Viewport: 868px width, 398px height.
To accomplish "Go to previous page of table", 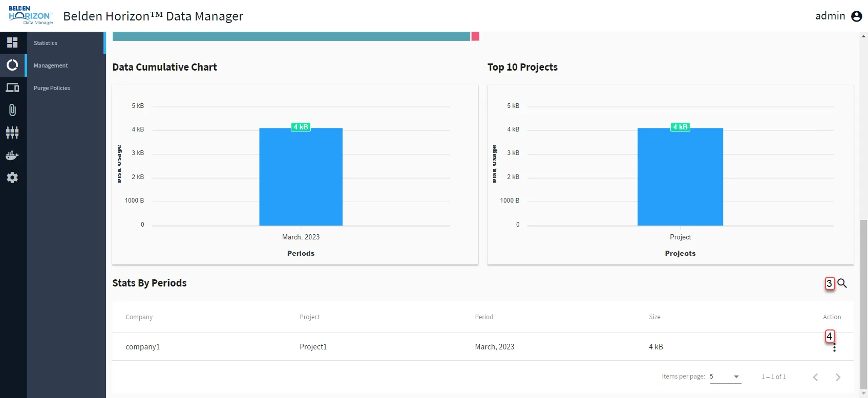I will tap(815, 377).
